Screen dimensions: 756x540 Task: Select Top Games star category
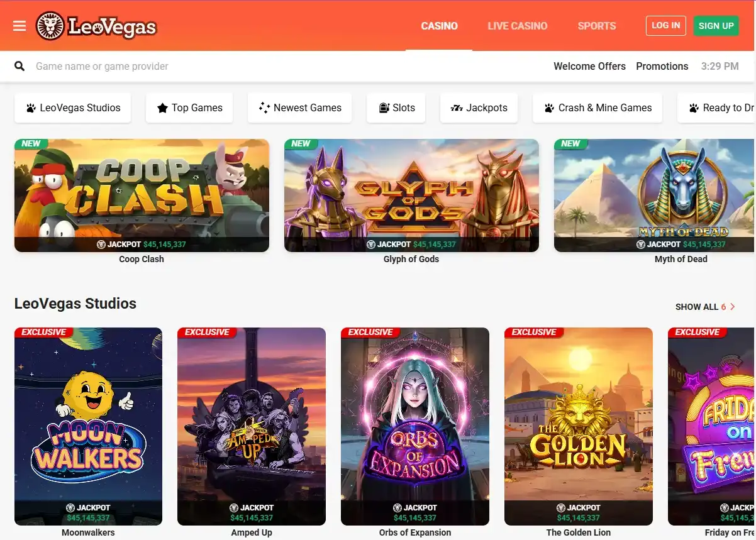(189, 107)
